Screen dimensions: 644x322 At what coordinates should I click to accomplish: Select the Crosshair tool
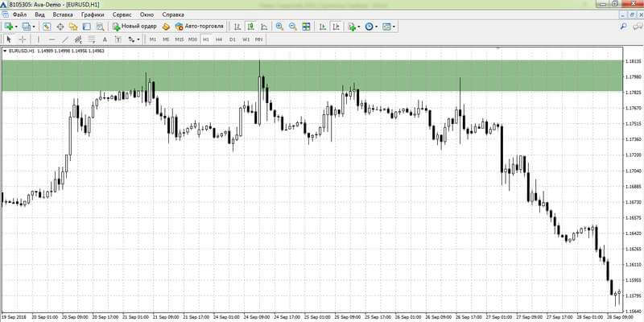[23, 39]
